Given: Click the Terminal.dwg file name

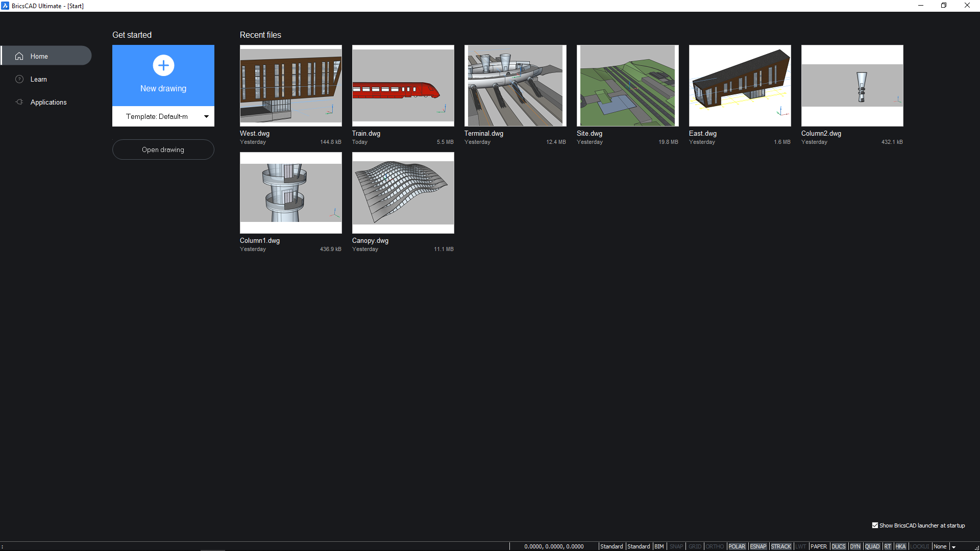Looking at the screenshot, I should 484,133.
